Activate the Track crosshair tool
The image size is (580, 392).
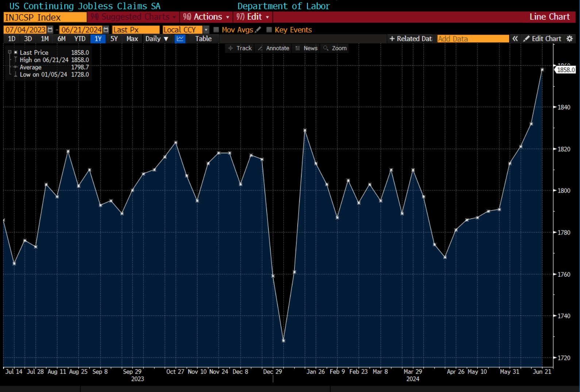click(x=240, y=48)
